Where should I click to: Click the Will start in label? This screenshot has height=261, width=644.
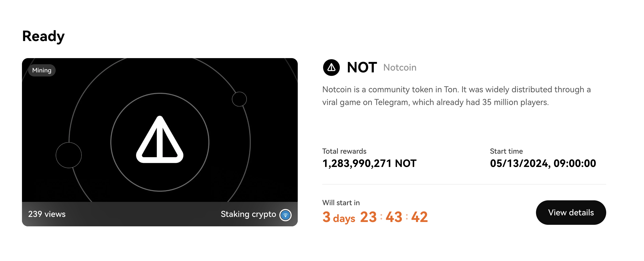pos(341,203)
